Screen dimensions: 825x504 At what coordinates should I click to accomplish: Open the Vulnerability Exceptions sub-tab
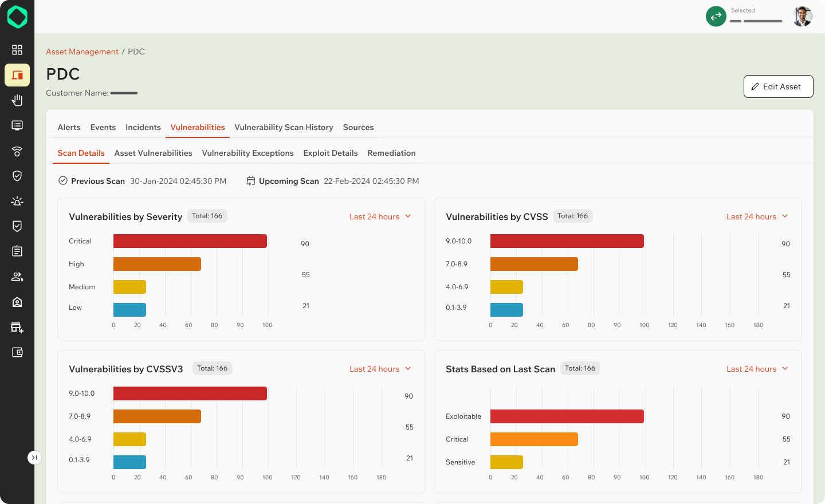click(247, 153)
